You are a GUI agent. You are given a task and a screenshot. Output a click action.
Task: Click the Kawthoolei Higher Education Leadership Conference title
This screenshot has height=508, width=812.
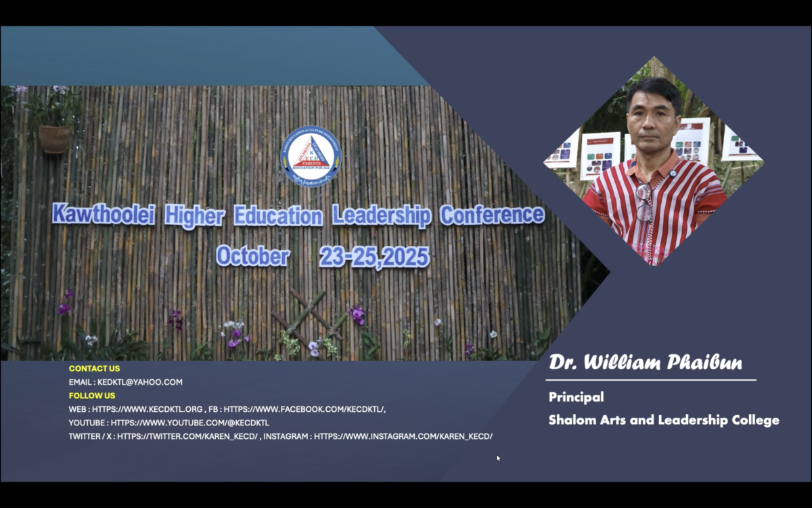tap(298, 216)
